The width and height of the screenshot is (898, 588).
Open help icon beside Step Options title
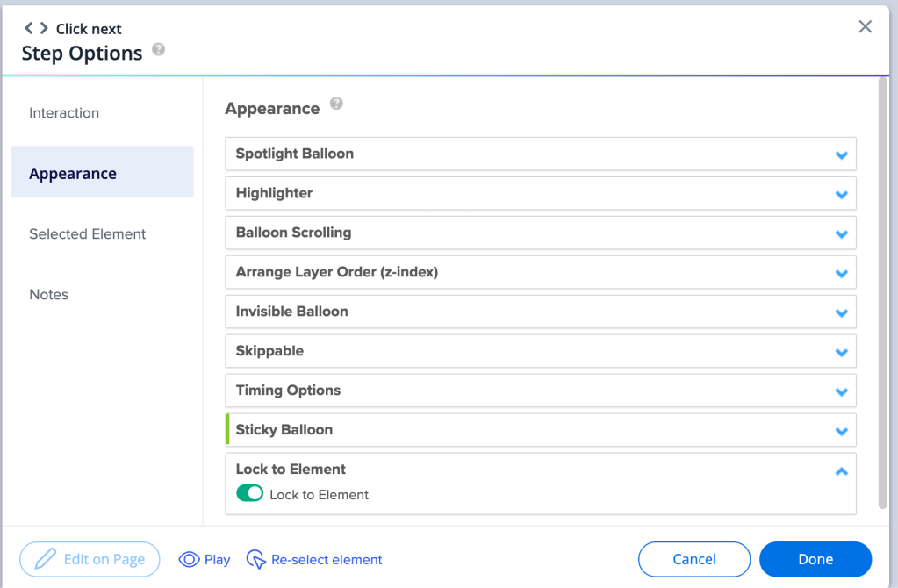coord(158,50)
